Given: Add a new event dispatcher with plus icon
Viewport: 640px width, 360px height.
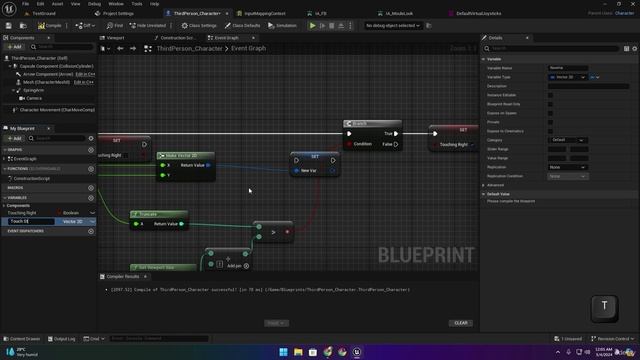Looking at the screenshot, I should 91,231.
